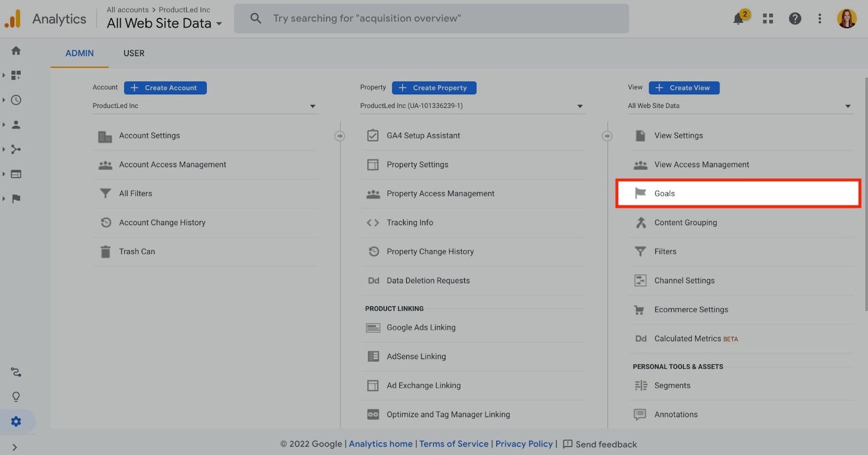Open the three-dot more options menu
This screenshot has height=455, width=868.
tap(820, 18)
